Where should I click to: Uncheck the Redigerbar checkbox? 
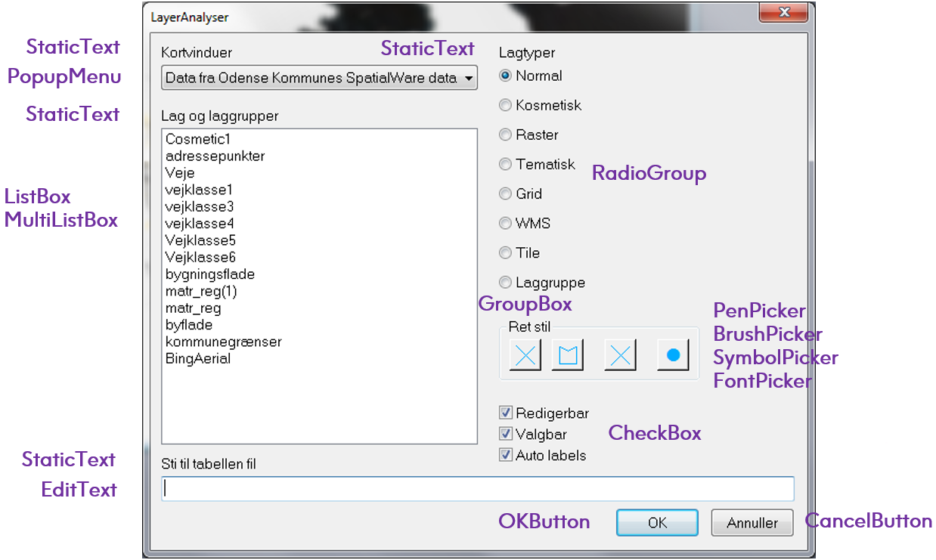coord(505,412)
